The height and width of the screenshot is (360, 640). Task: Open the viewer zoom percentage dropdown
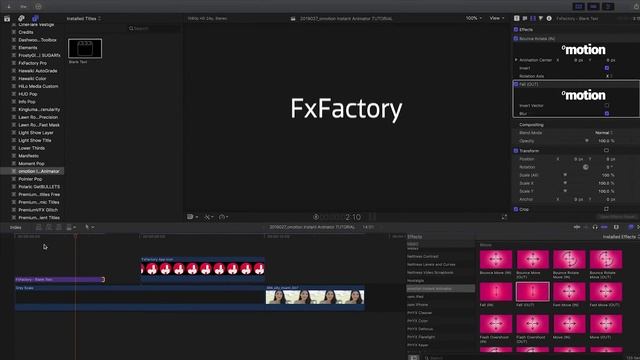473,18
